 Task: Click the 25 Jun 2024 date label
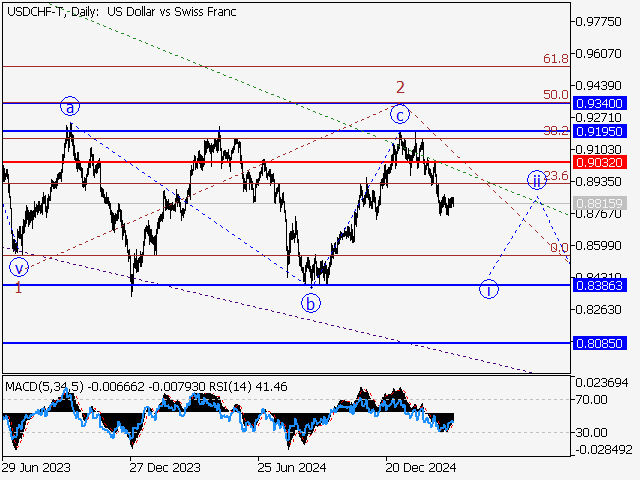tap(293, 466)
